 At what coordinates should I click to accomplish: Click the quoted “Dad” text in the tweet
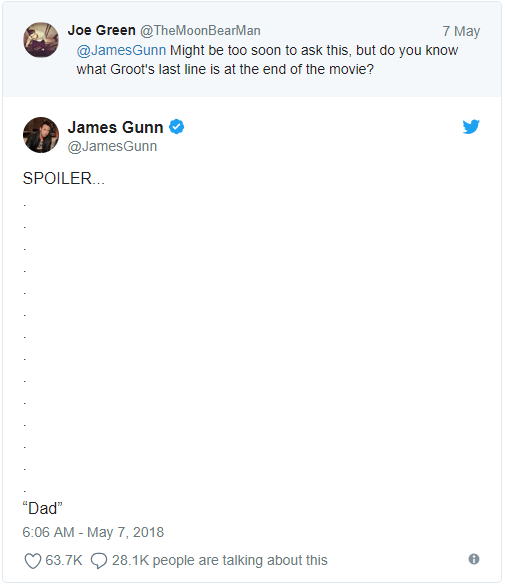(x=42, y=509)
